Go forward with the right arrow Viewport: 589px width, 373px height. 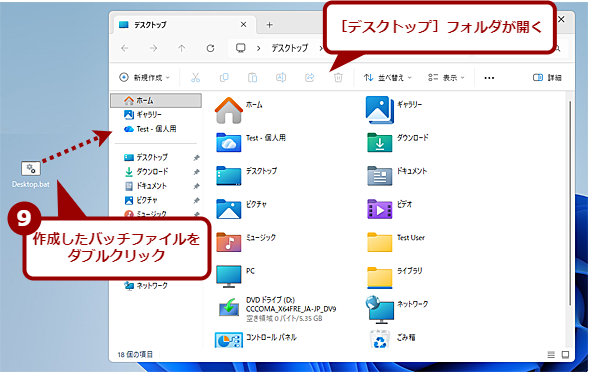[x=153, y=48]
